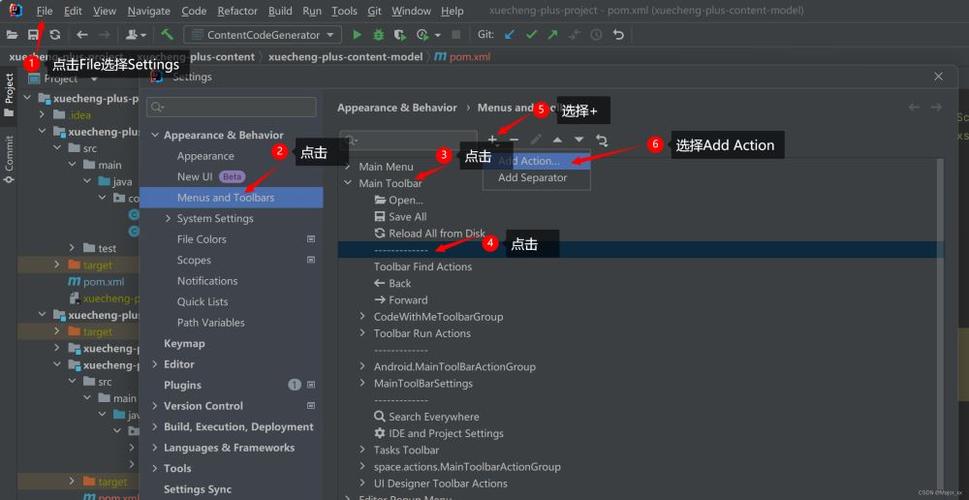Click restore defaults icon in Menus toolbar
Screen dimensions: 969x500
pos(601,140)
